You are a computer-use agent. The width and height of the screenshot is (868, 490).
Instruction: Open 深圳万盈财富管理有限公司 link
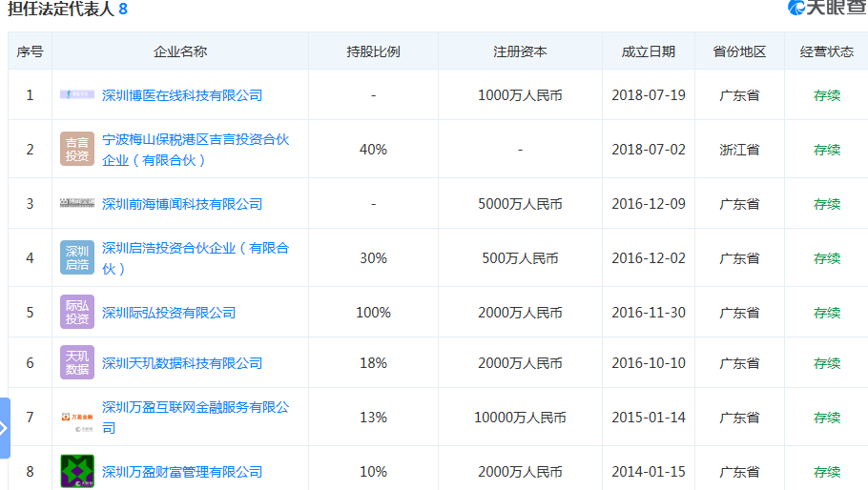[181, 472]
